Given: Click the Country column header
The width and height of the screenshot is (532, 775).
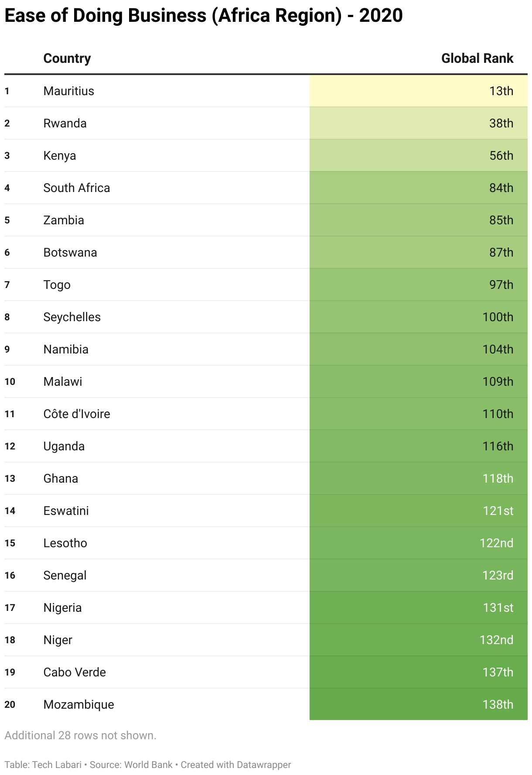Looking at the screenshot, I should [67, 58].
